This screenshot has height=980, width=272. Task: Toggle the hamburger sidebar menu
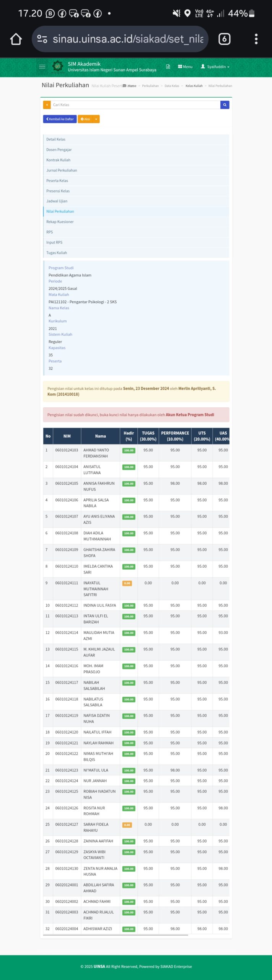[x=42, y=67]
